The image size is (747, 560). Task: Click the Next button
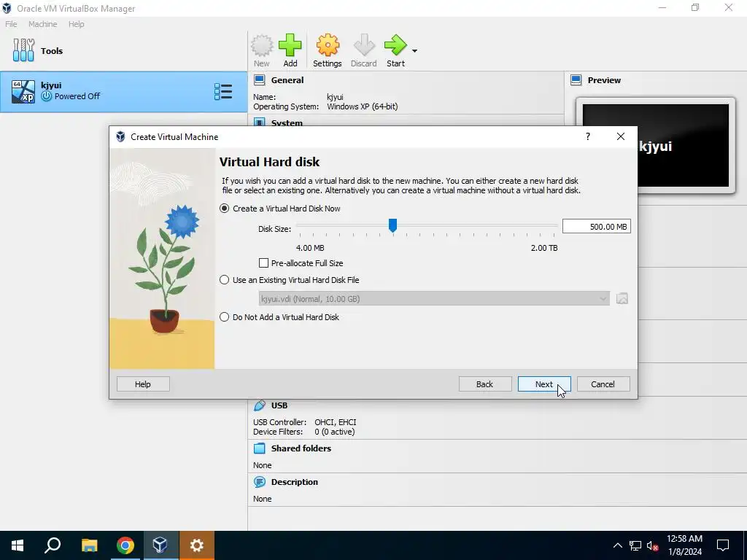pyautogui.click(x=544, y=384)
